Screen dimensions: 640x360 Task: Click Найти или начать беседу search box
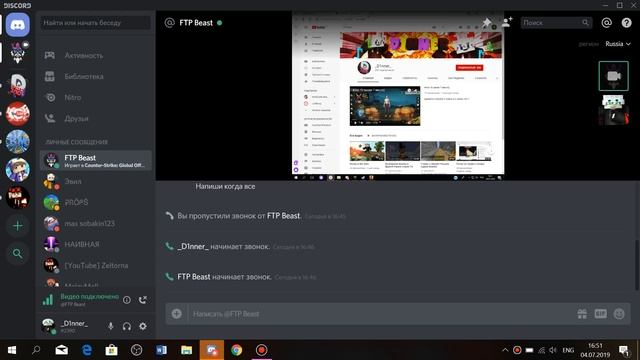[x=96, y=23]
